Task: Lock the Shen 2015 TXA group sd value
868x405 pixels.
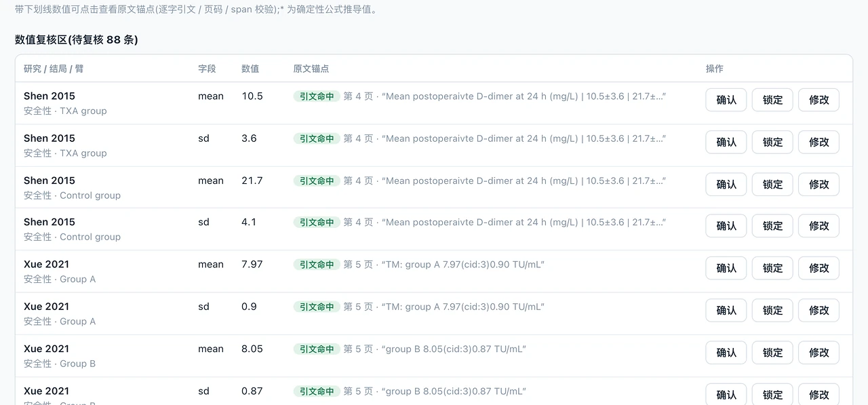Action: click(x=772, y=142)
